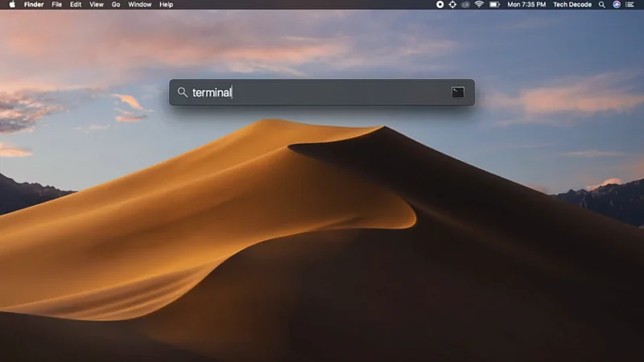Open the View menu
The height and width of the screenshot is (362, 644).
(97, 5)
